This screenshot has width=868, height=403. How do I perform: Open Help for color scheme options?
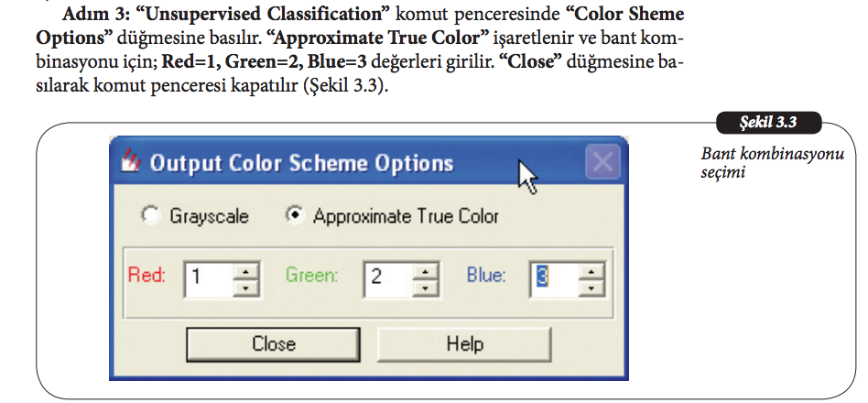(x=464, y=344)
